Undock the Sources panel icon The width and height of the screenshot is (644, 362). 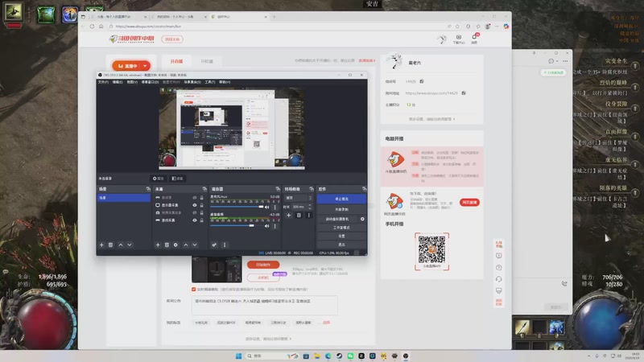click(x=204, y=189)
